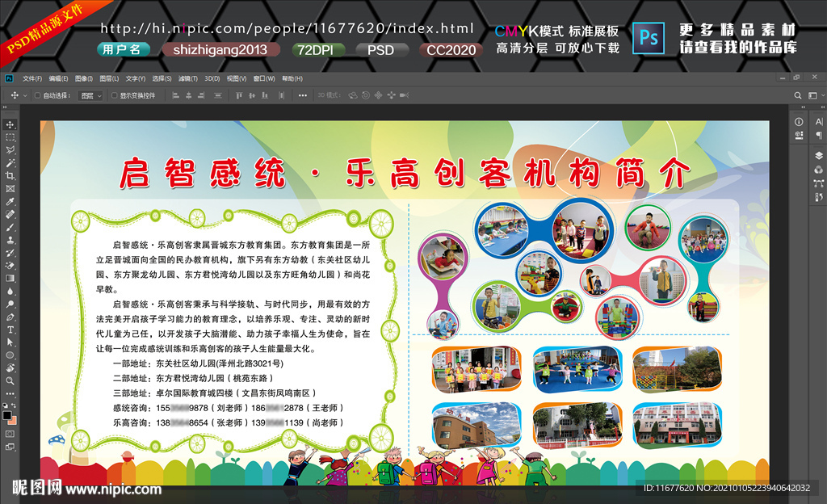Open the 图层(L) menu
This screenshot has height=504, width=827.
coord(109,78)
